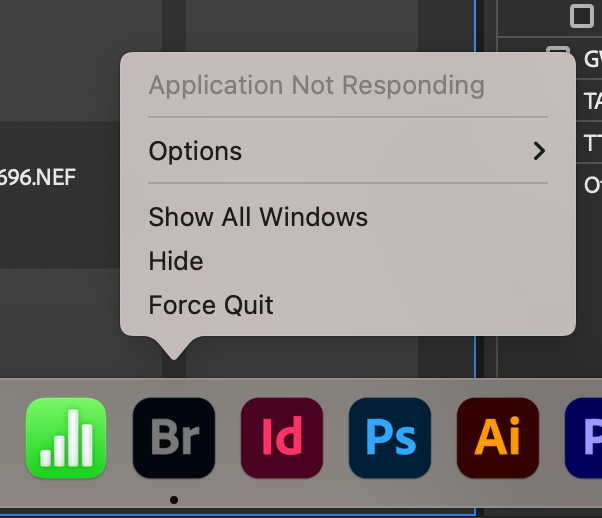Click the TA row in the right panel

[x=592, y=100]
